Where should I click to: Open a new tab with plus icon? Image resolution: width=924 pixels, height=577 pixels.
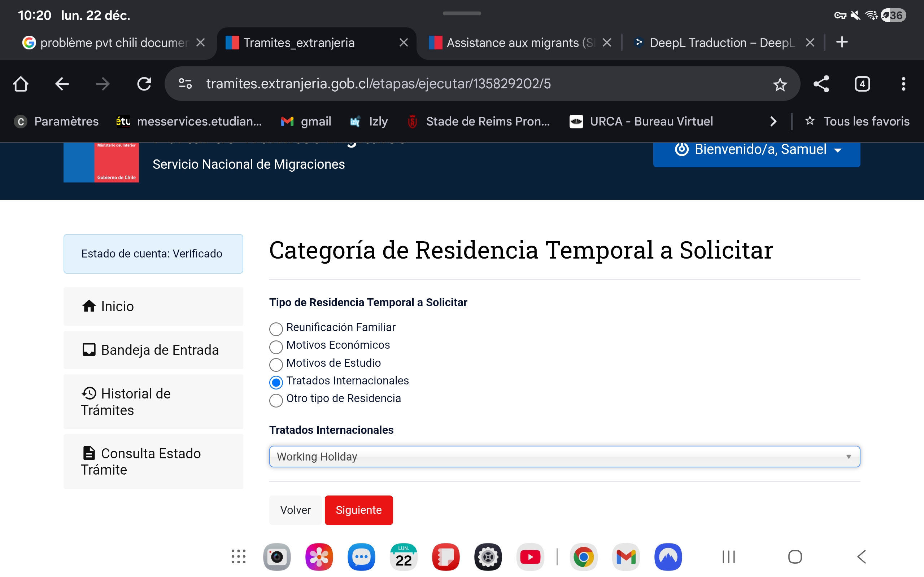pos(842,42)
